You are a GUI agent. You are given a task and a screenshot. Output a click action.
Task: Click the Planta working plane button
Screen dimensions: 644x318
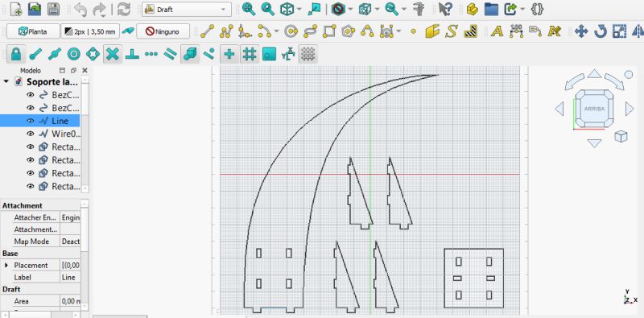click(34, 31)
